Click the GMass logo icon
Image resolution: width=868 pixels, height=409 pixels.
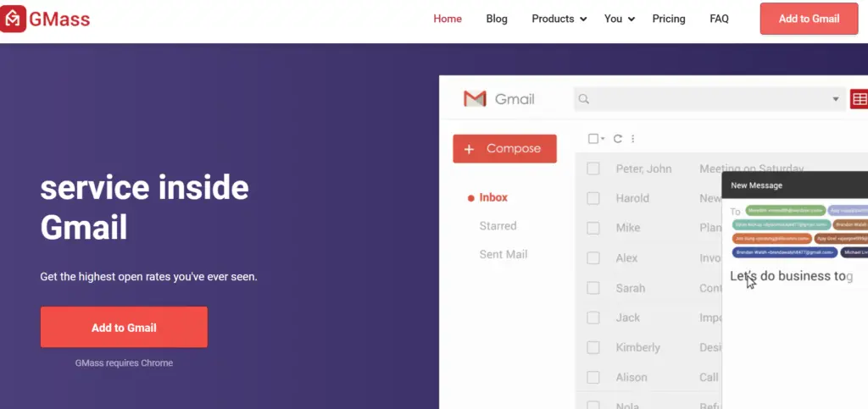[14, 18]
